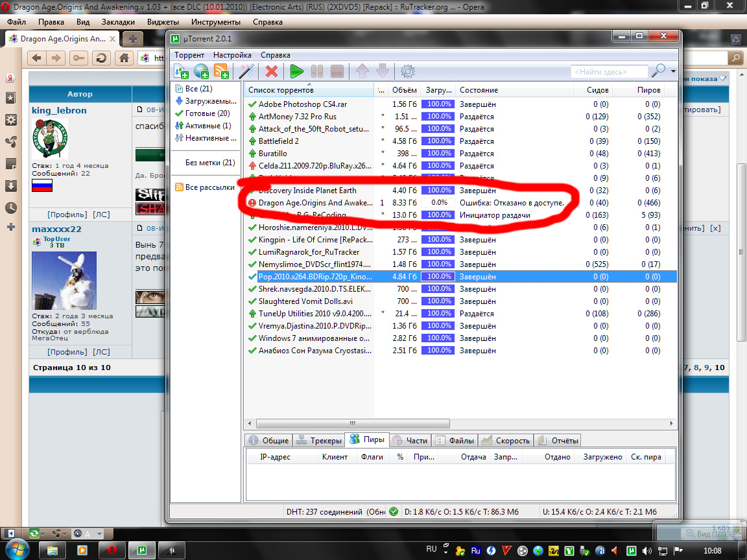Image resolution: width=747 pixels, height=560 pixels.
Task: Click the Add Torrent toolbar icon
Action: click(x=181, y=71)
